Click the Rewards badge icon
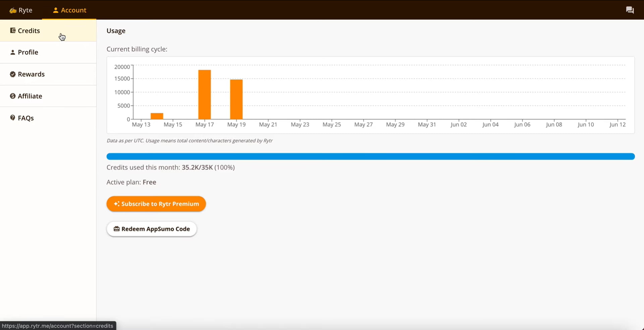644x330 pixels. (x=13, y=74)
